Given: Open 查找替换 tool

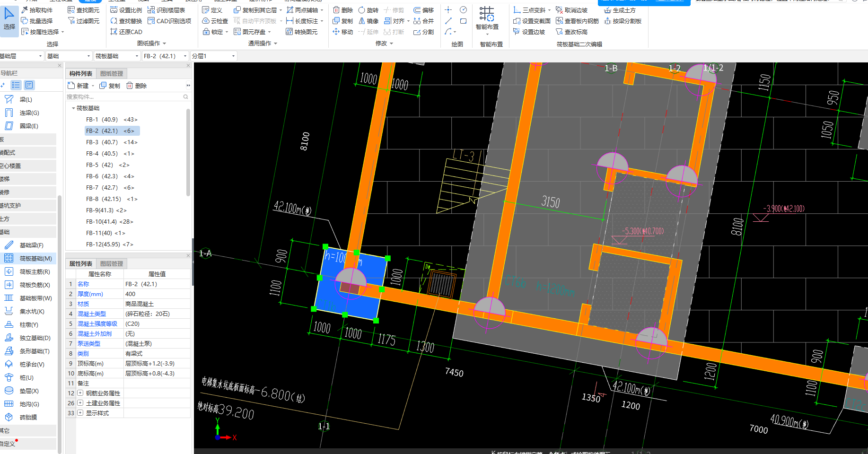Looking at the screenshot, I should (126, 21).
